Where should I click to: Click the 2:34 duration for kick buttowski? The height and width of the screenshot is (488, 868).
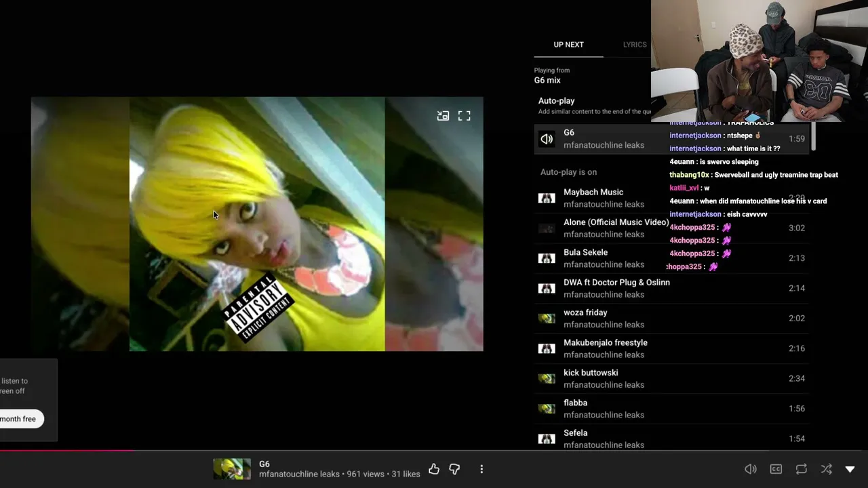tap(797, 379)
